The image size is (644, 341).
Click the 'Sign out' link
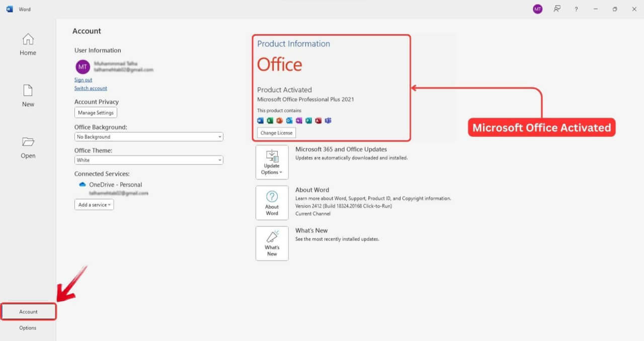[x=83, y=79]
